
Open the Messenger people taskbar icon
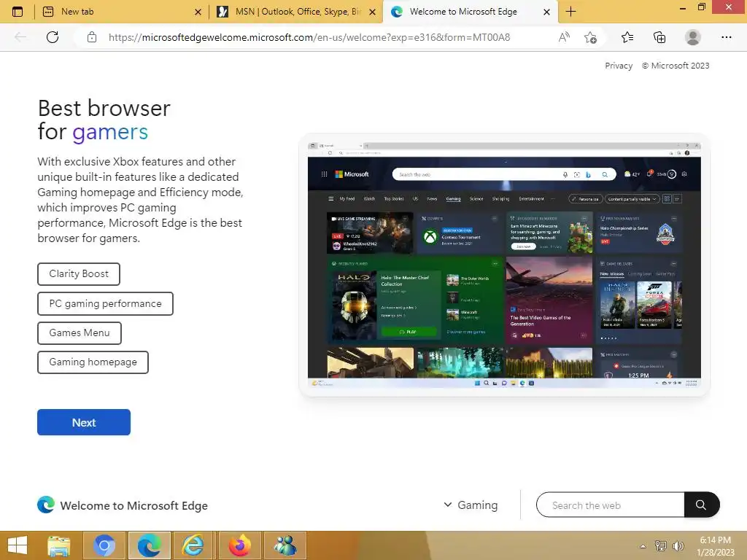(285, 545)
